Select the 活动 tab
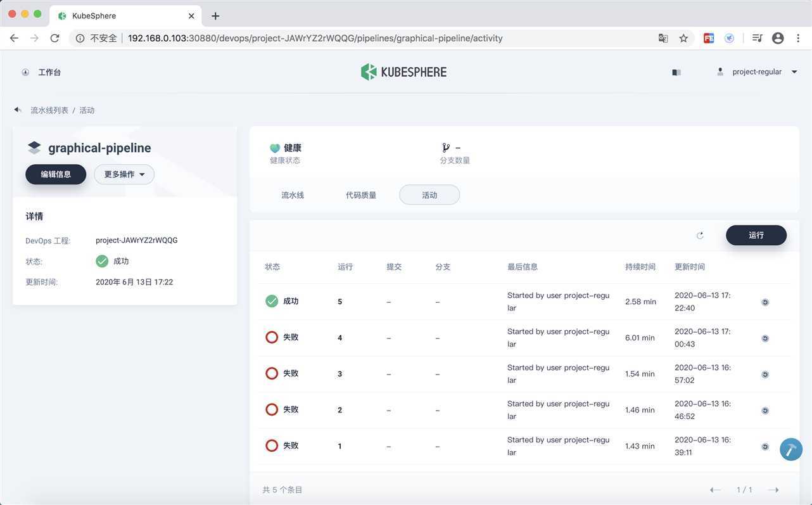This screenshot has width=812, height=505. [x=429, y=195]
